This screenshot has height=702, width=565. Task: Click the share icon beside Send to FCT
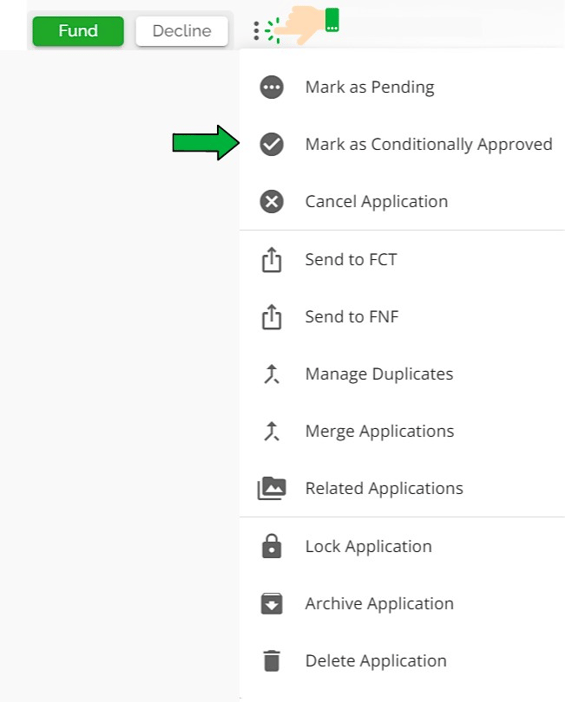click(x=271, y=260)
